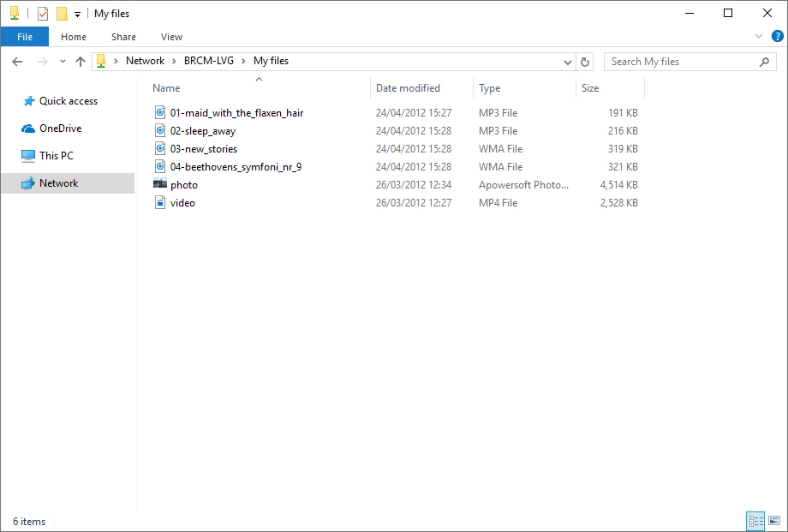Select the video file name

[182, 203]
